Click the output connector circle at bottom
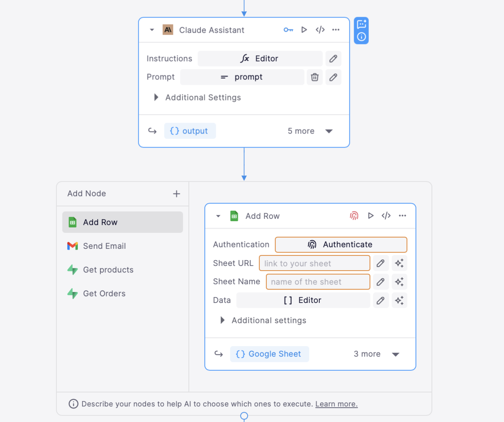Image resolution: width=504 pixels, height=422 pixels. pyautogui.click(x=244, y=416)
